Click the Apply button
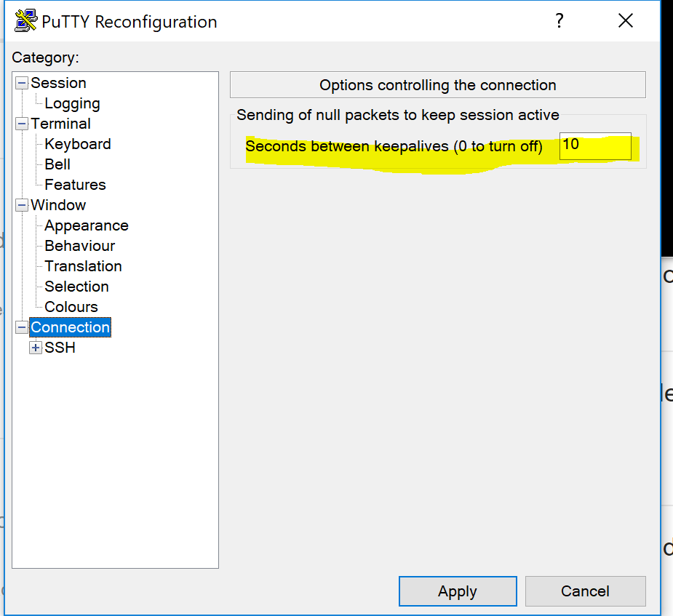 click(458, 591)
